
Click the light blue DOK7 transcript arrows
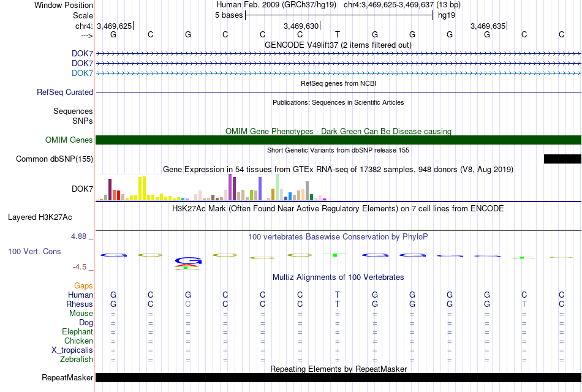[x=339, y=73]
